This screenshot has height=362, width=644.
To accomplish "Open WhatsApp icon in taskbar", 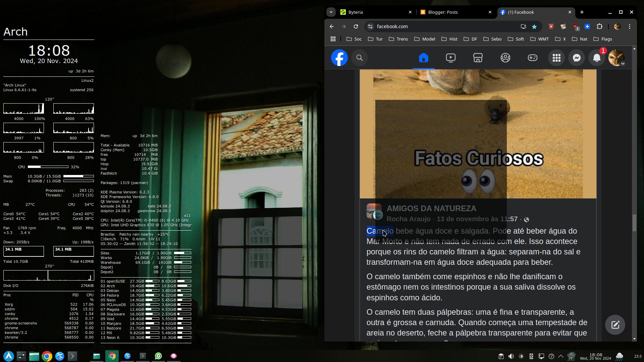I will coord(158,356).
